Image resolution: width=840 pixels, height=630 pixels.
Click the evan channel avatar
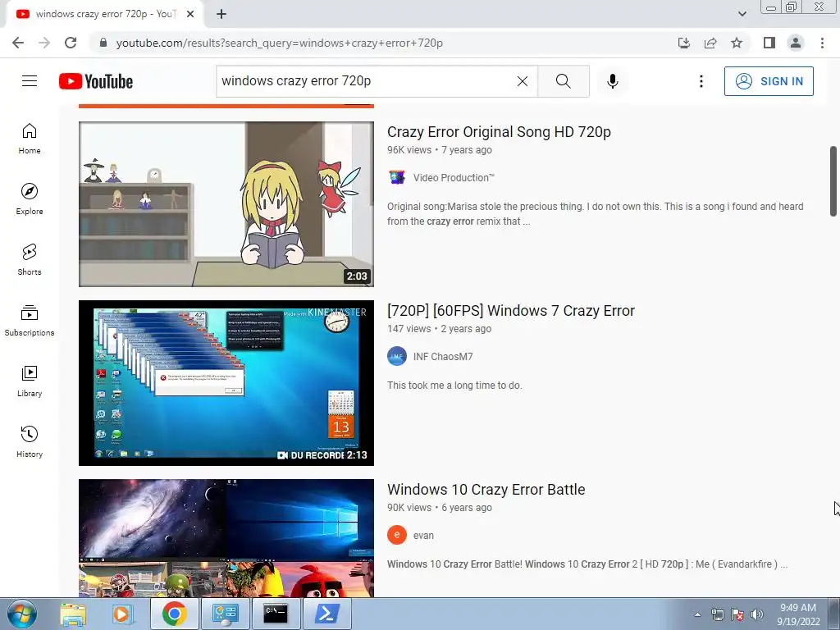click(397, 535)
